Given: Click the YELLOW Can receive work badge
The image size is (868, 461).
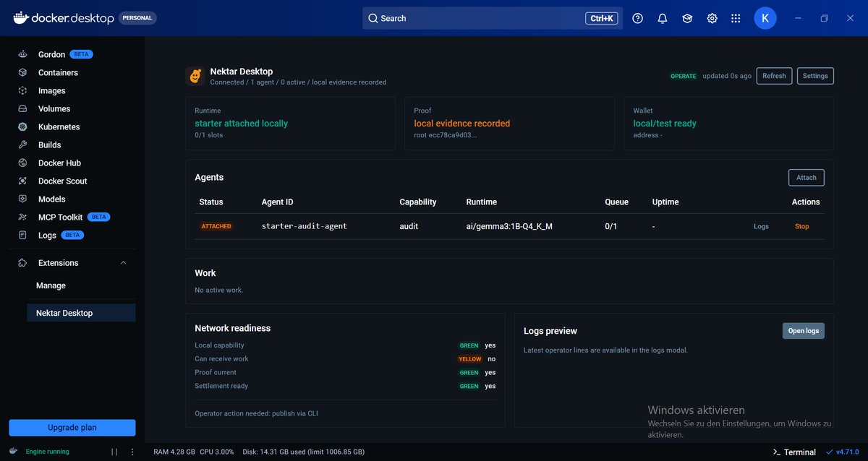Looking at the screenshot, I should pos(469,359).
